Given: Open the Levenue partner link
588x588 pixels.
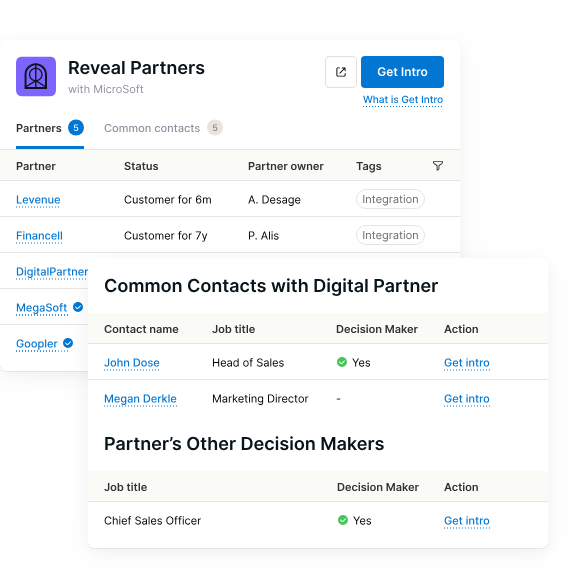Looking at the screenshot, I should coord(38,200).
